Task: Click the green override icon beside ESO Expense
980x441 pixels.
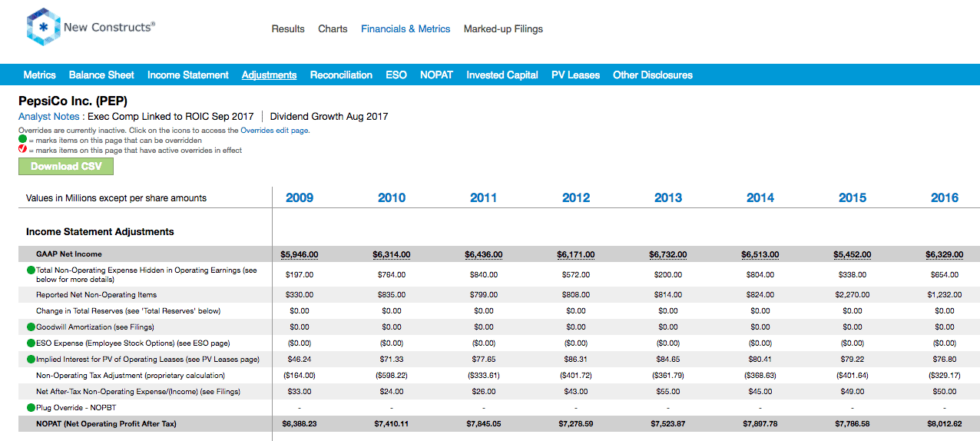Action: tap(31, 343)
